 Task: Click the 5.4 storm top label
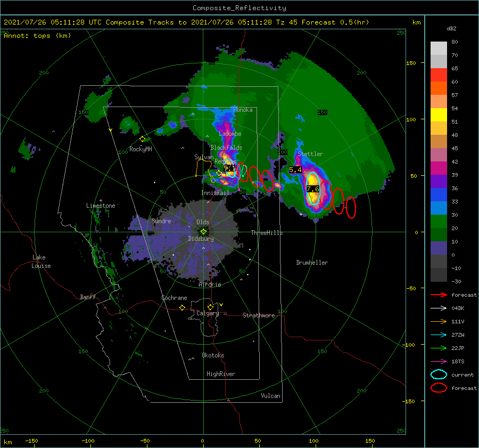(x=295, y=170)
